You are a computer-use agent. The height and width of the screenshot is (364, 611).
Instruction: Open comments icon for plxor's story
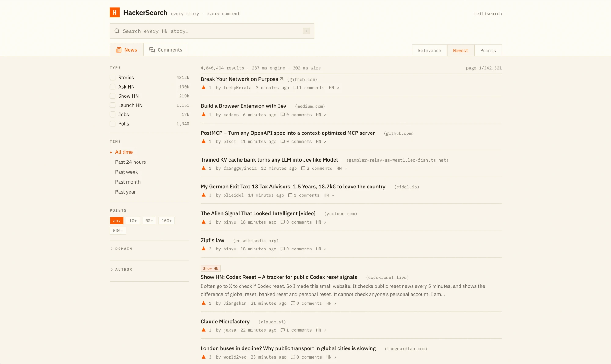[283, 141]
